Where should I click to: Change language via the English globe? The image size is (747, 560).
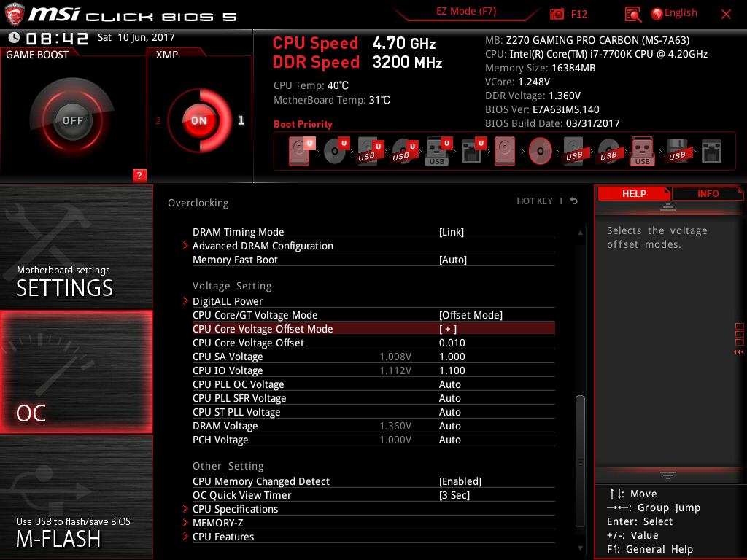674,13
